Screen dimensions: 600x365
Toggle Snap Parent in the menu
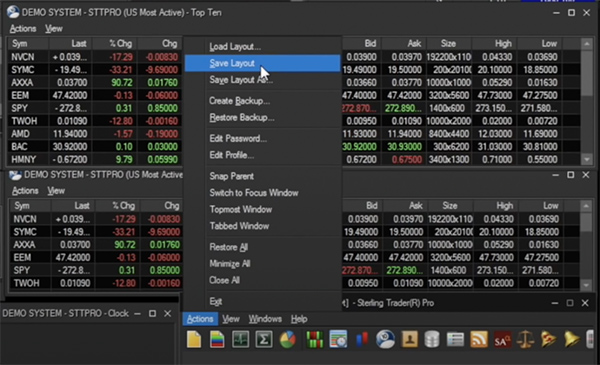(x=262, y=176)
